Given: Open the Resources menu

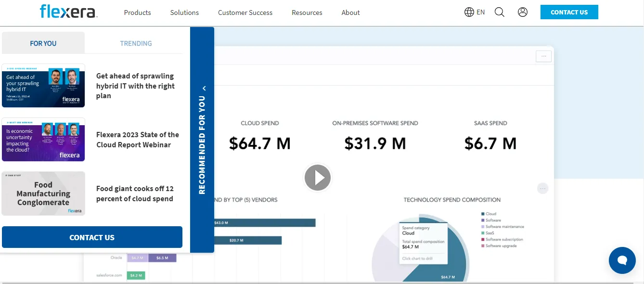Looking at the screenshot, I should click(307, 13).
